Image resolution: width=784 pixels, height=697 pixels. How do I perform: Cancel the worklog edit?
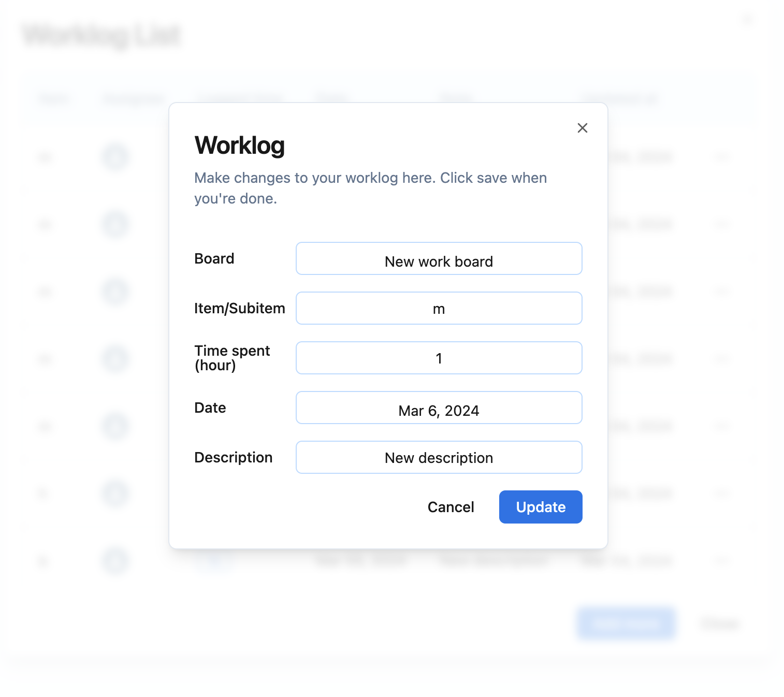click(x=451, y=507)
